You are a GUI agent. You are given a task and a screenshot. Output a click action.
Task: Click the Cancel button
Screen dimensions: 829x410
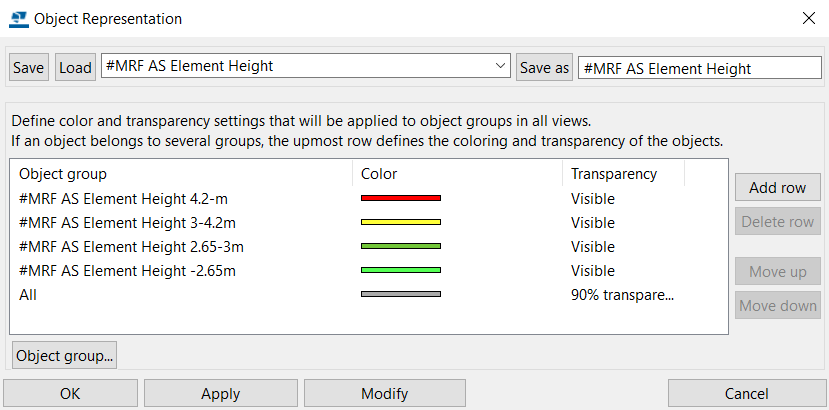coord(746,394)
